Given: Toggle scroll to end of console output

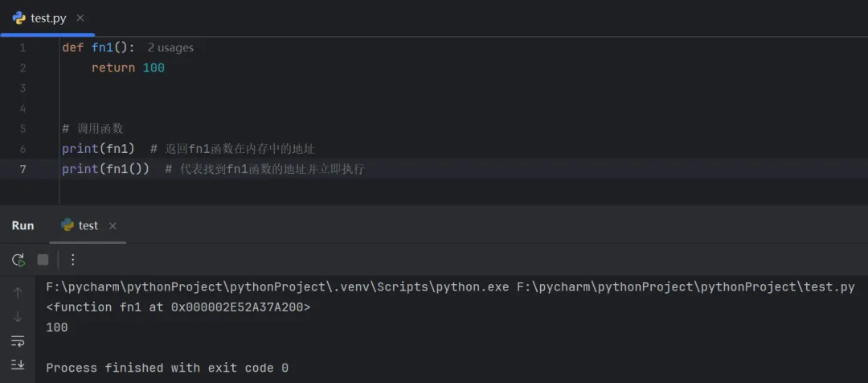Looking at the screenshot, I should [x=18, y=364].
